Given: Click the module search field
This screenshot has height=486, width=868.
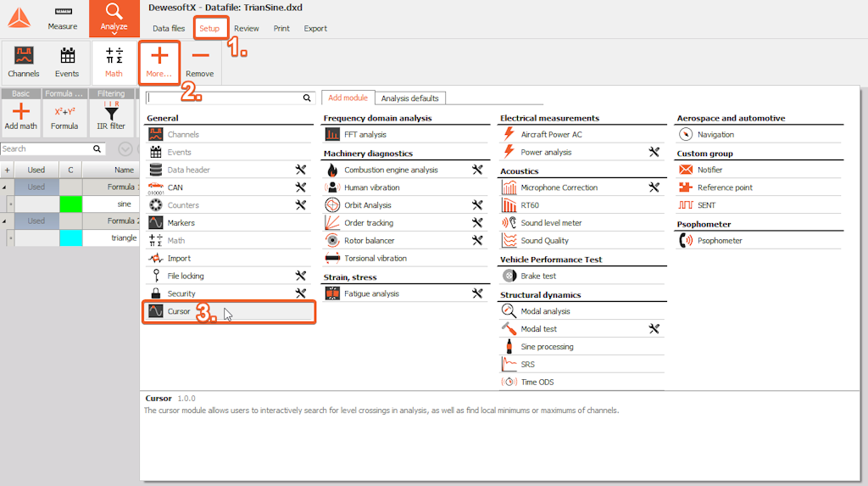Looking at the screenshot, I should [x=231, y=98].
